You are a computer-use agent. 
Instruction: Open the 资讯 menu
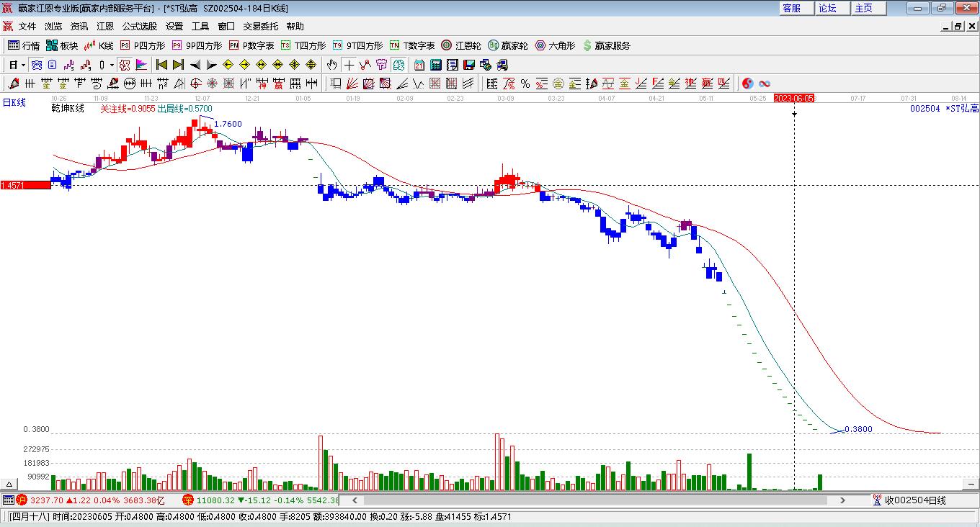(79, 27)
